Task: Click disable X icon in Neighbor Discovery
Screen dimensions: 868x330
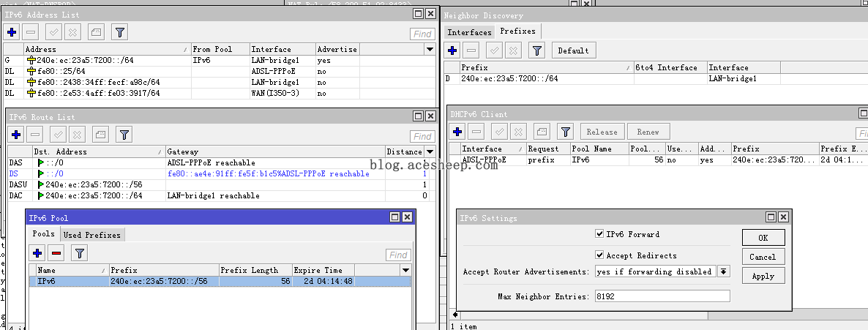Action: point(513,50)
